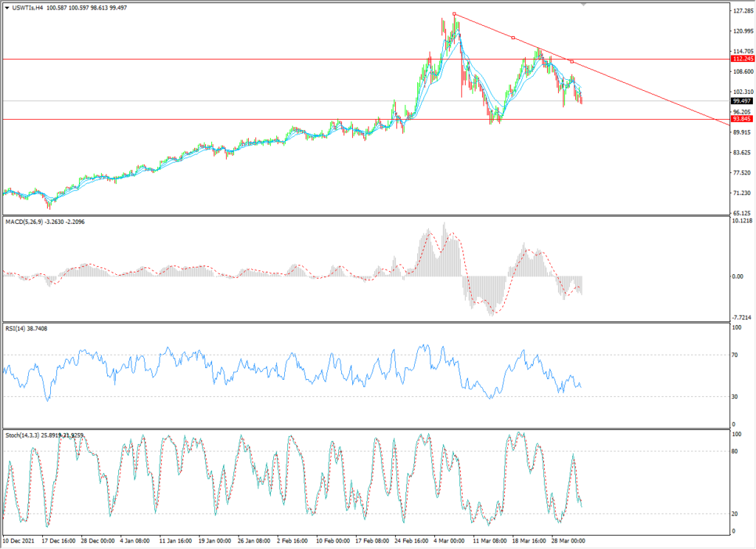The image size is (756, 549).
Task: Click the 11 Jan 16:00 date label
Action: pyautogui.click(x=176, y=541)
